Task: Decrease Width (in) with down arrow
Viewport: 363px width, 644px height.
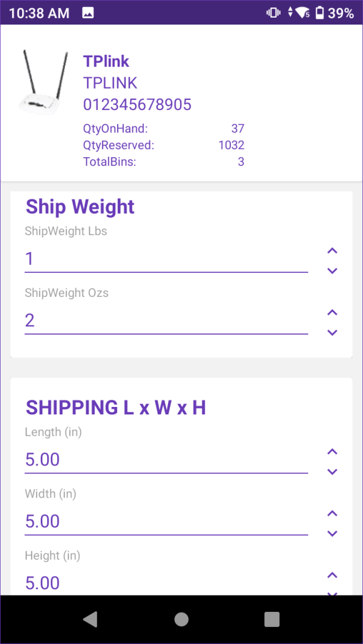Action: click(332, 533)
